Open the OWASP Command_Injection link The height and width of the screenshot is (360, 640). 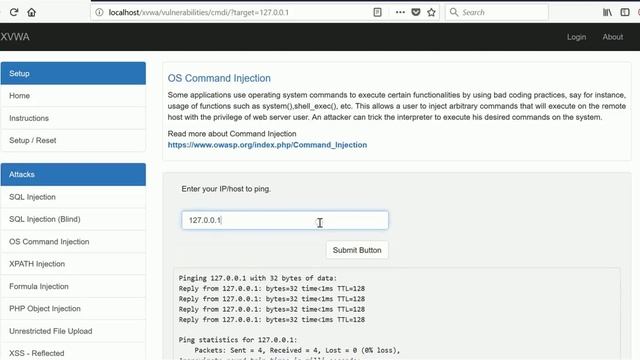tap(267, 145)
